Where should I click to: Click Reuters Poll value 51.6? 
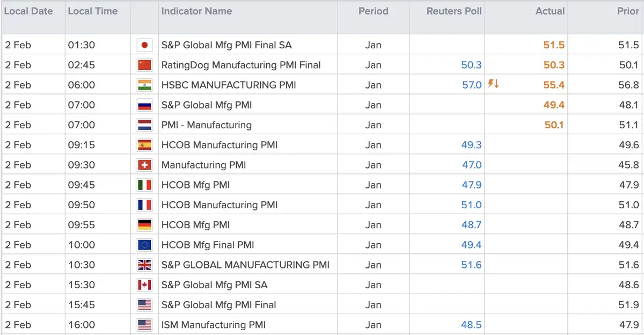(472, 265)
